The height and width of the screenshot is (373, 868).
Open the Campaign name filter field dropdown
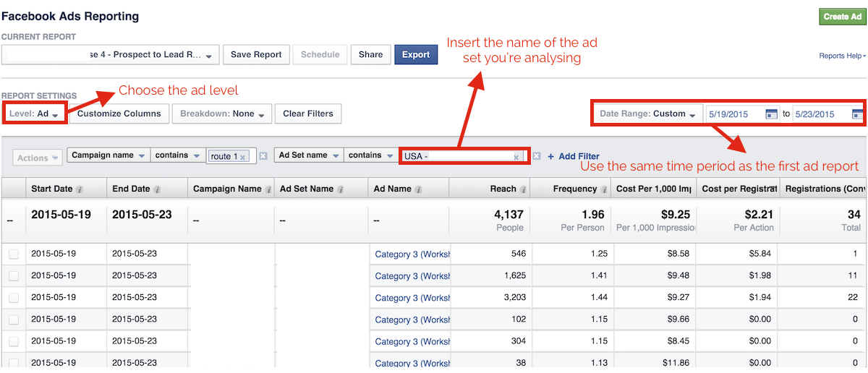(x=109, y=155)
